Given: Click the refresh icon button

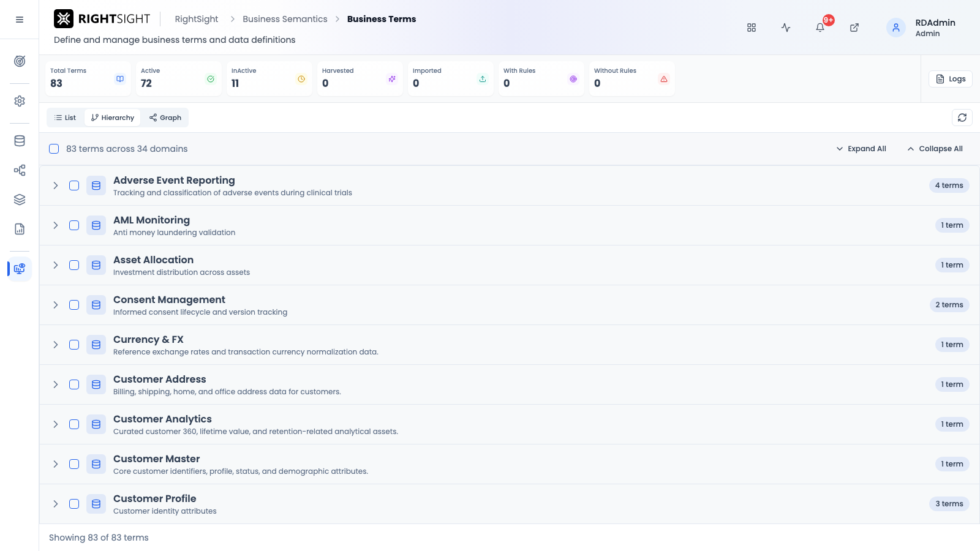Looking at the screenshot, I should pos(962,118).
